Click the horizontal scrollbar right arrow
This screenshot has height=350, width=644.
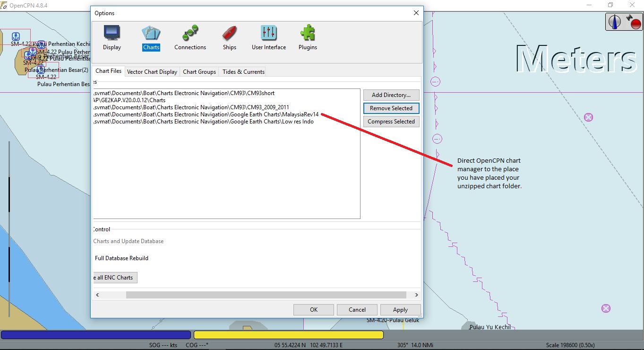tap(416, 294)
